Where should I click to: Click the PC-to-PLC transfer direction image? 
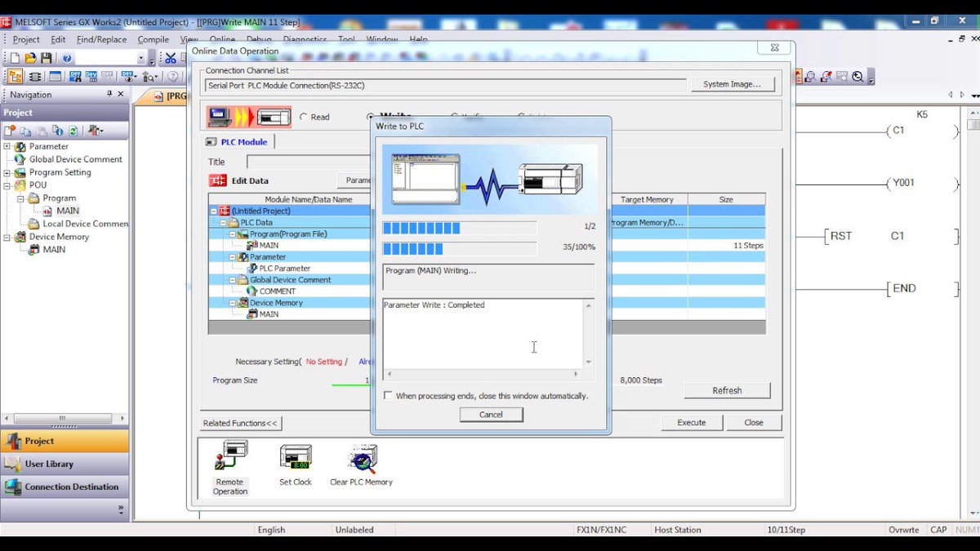pos(250,117)
